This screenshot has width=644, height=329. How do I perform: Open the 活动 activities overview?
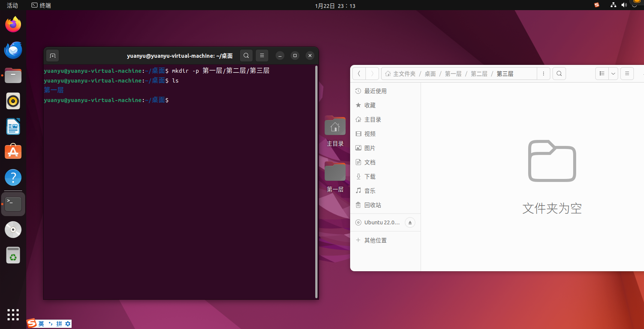pos(12,6)
